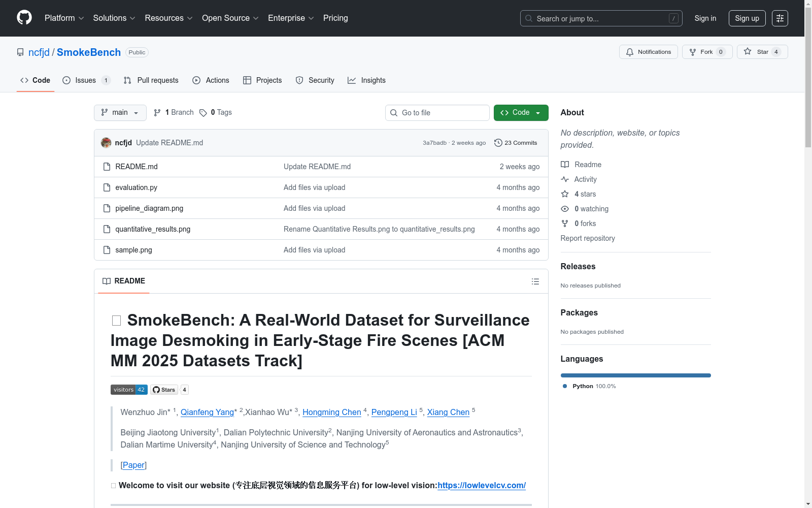Open the Hongming Chen author link

pos(332,412)
